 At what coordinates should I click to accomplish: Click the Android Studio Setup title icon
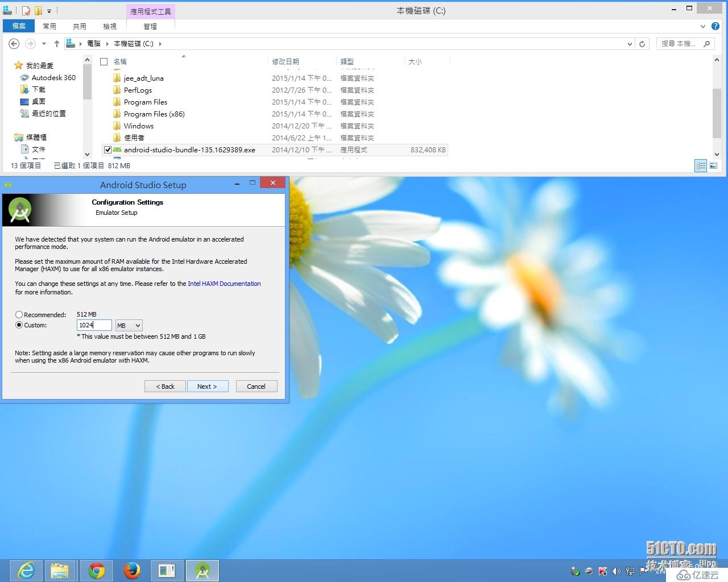(x=8, y=185)
